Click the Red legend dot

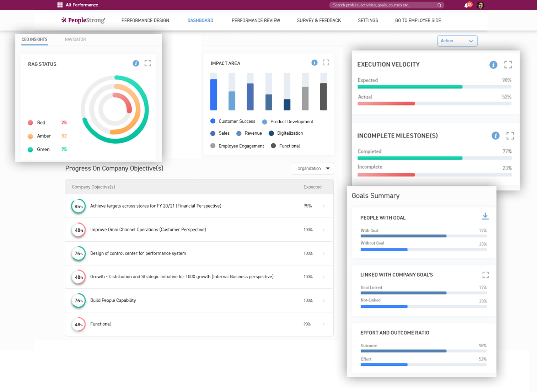(30, 123)
